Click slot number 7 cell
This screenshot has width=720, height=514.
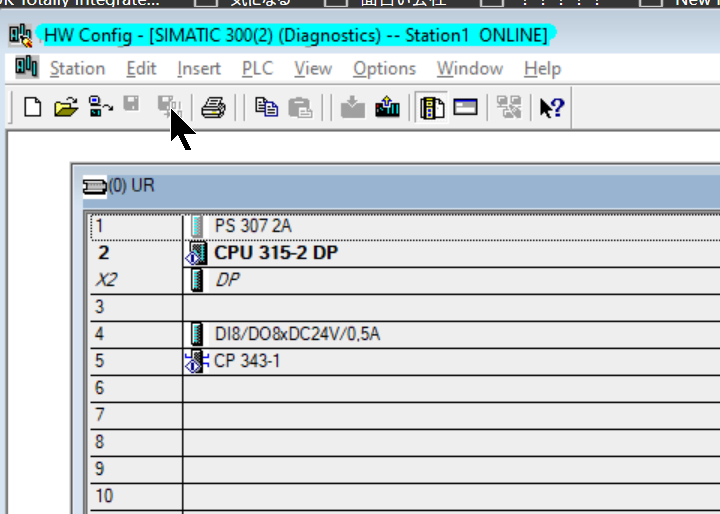click(x=136, y=415)
